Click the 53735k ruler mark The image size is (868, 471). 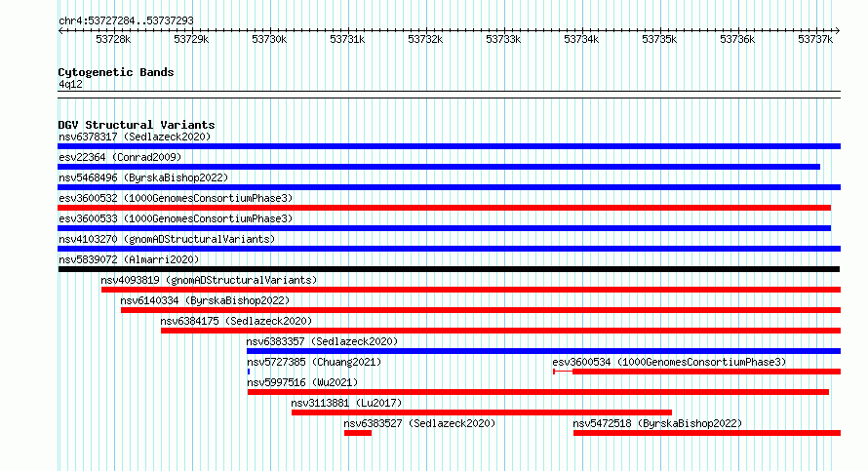(x=660, y=39)
